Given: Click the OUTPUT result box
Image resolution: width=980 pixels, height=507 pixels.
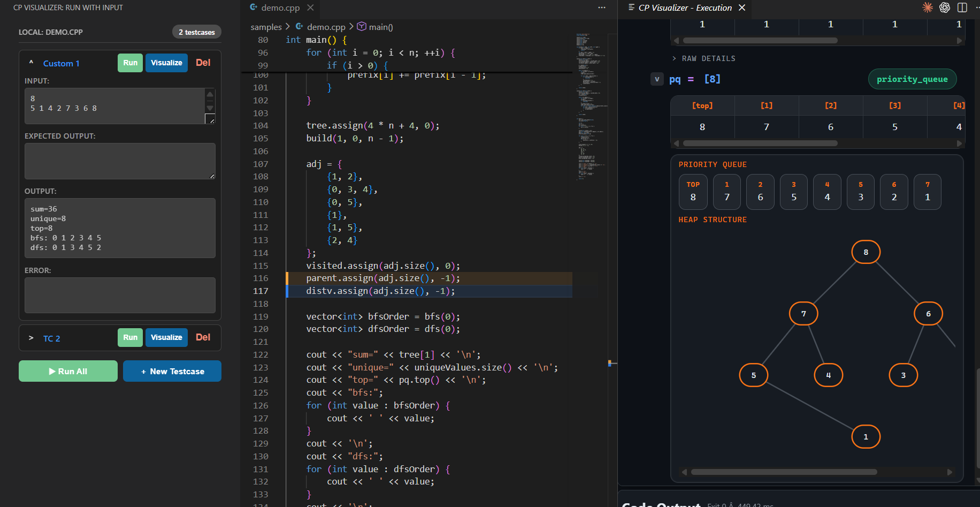Looking at the screenshot, I should coord(120,228).
